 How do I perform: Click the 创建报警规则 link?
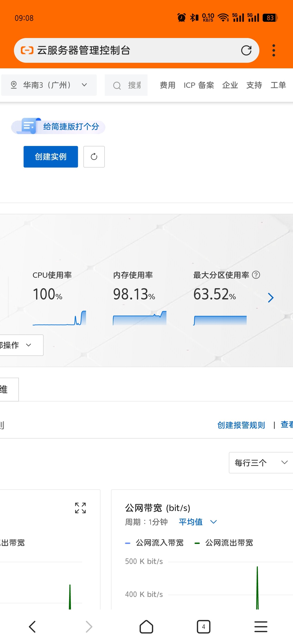(241, 425)
